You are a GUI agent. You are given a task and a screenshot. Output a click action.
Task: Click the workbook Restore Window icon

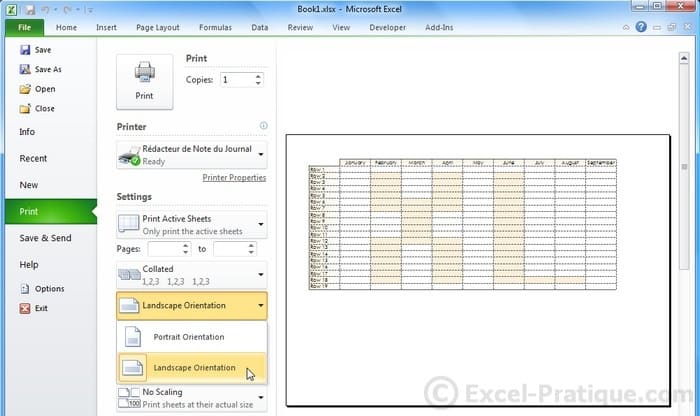pyautogui.click(x=671, y=27)
